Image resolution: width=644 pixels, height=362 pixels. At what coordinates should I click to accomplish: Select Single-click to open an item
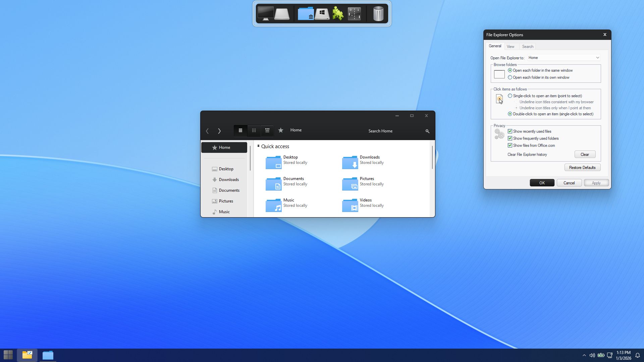[510, 96]
